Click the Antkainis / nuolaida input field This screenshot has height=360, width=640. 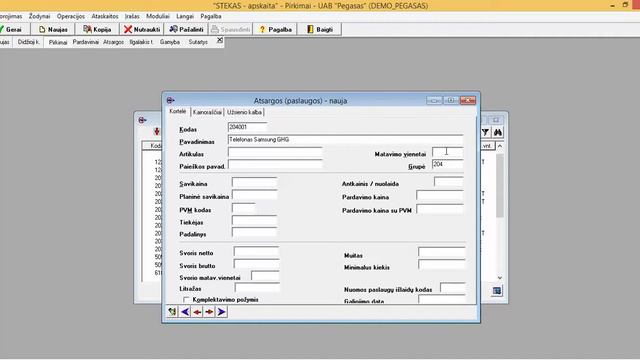449,182
